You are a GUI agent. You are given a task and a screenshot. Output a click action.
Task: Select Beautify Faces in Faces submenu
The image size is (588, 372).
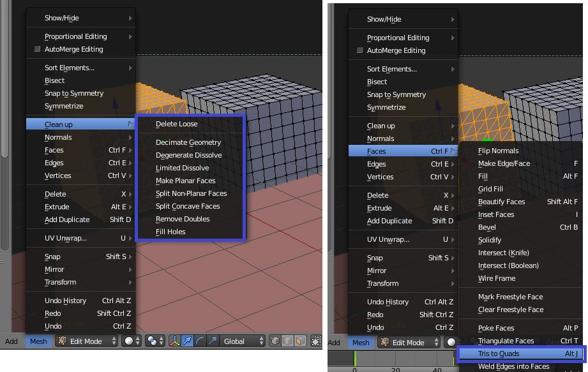point(521,202)
